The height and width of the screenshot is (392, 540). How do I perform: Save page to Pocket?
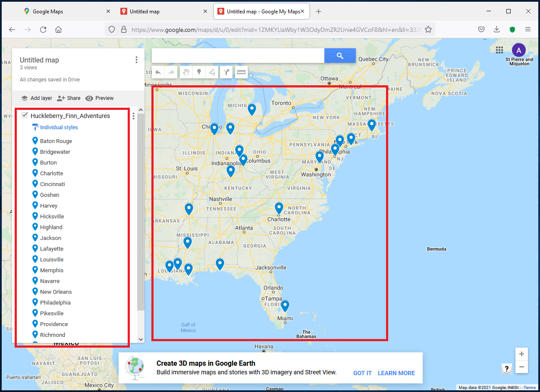(x=481, y=29)
